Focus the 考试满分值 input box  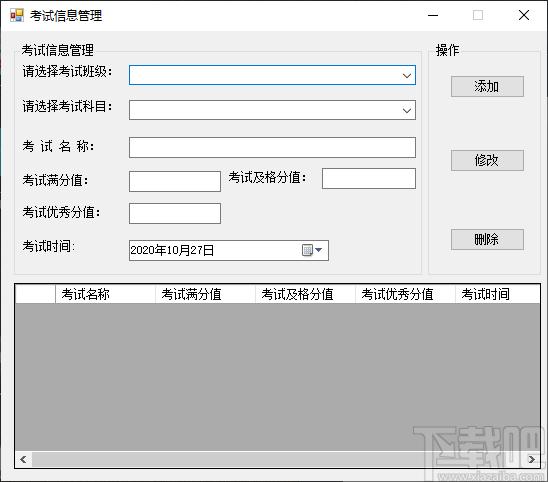(175, 181)
